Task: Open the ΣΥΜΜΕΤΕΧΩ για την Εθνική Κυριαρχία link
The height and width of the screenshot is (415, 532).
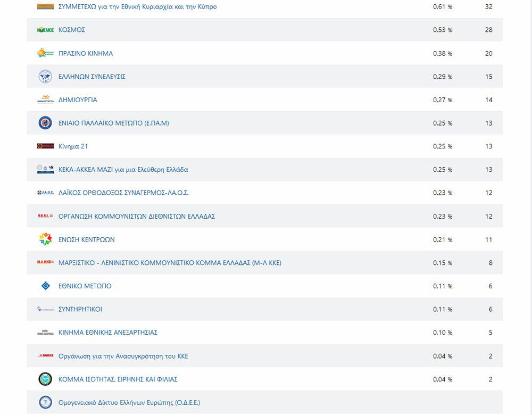Action: point(137,7)
